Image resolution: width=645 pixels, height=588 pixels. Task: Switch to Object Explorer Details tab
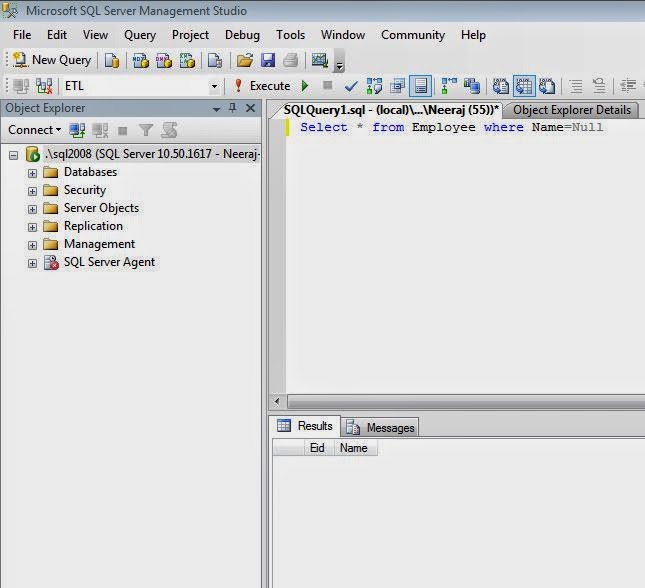pyautogui.click(x=572, y=110)
